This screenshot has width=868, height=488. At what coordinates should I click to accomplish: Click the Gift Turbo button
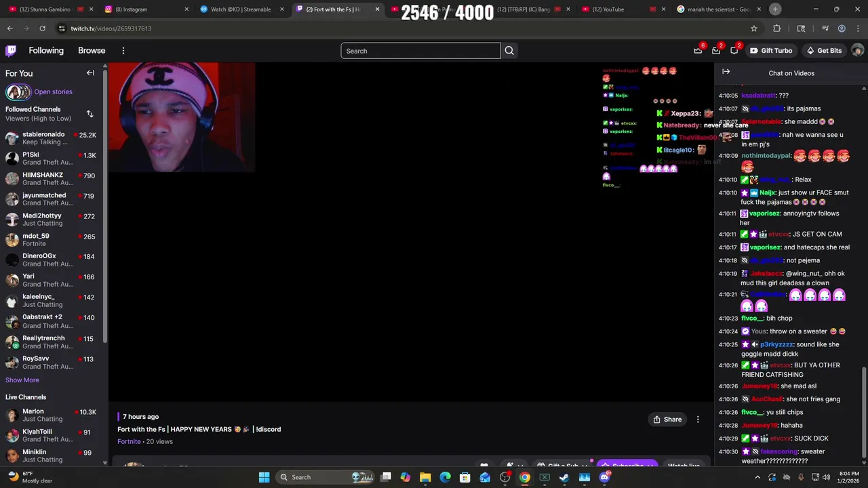[771, 51]
